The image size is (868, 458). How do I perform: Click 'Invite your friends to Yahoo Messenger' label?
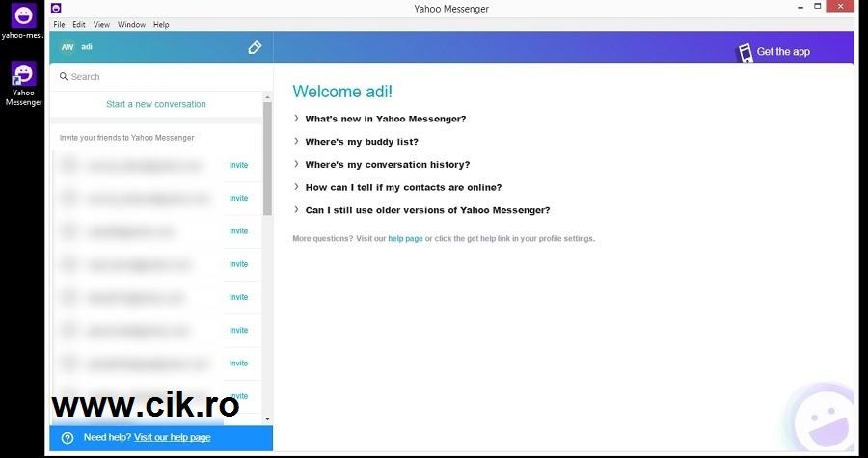coord(126,138)
